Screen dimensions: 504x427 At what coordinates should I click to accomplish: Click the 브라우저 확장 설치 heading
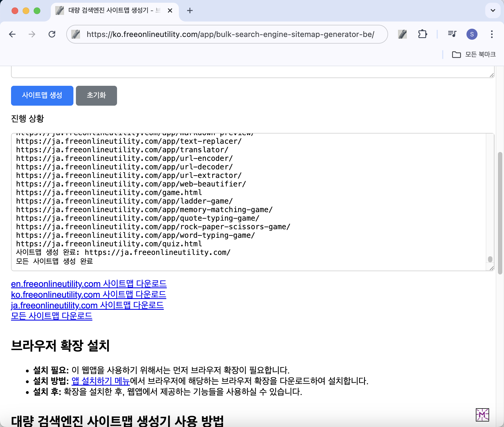(60, 346)
